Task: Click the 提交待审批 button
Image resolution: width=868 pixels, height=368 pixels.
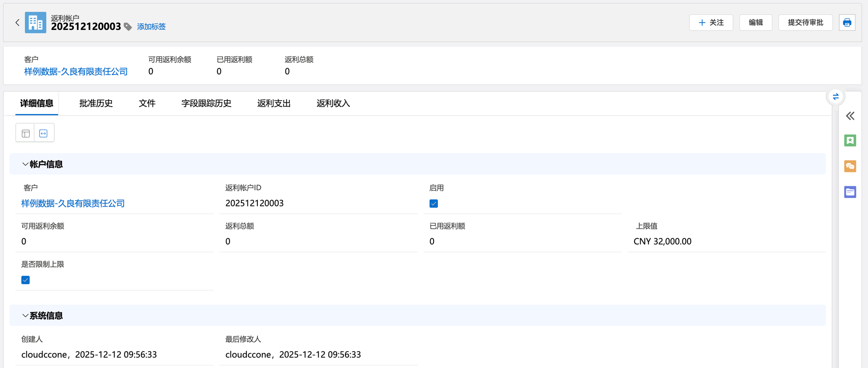Action: click(805, 23)
